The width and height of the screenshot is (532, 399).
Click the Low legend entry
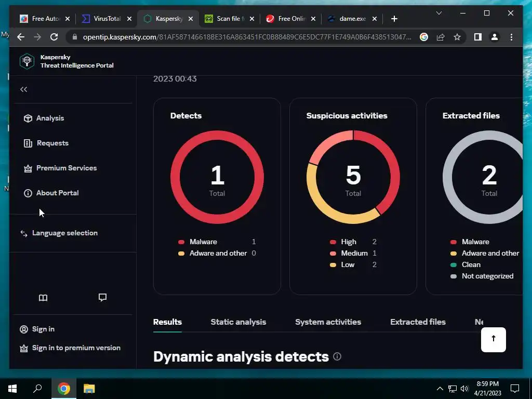tap(353, 265)
